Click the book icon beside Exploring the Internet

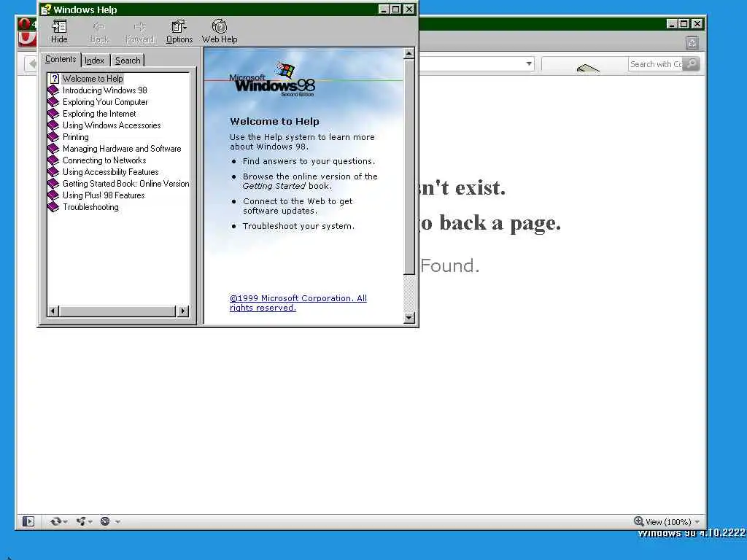click(53, 113)
